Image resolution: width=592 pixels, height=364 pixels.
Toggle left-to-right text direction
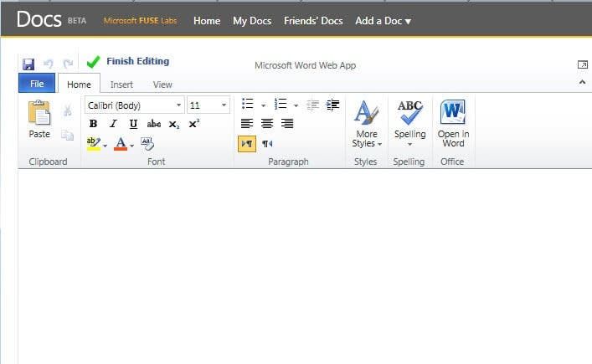pyautogui.click(x=247, y=144)
